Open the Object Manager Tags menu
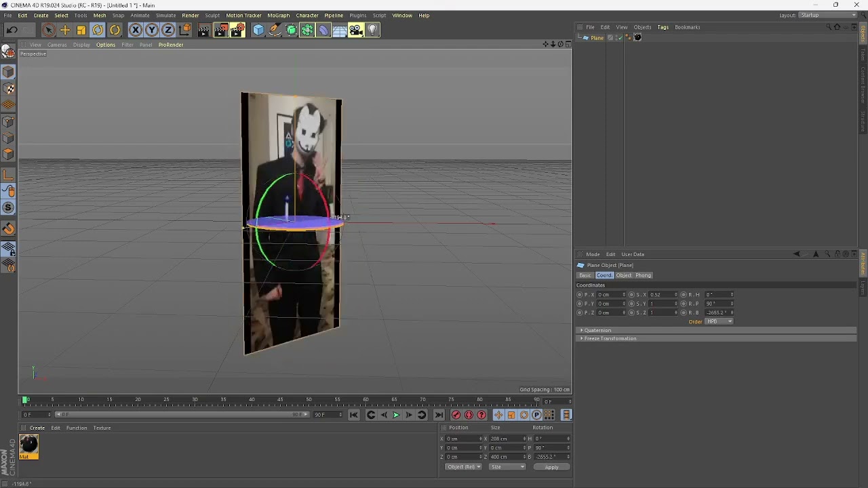Image resolution: width=868 pixels, height=488 pixels. pyautogui.click(x=663, y=27)
